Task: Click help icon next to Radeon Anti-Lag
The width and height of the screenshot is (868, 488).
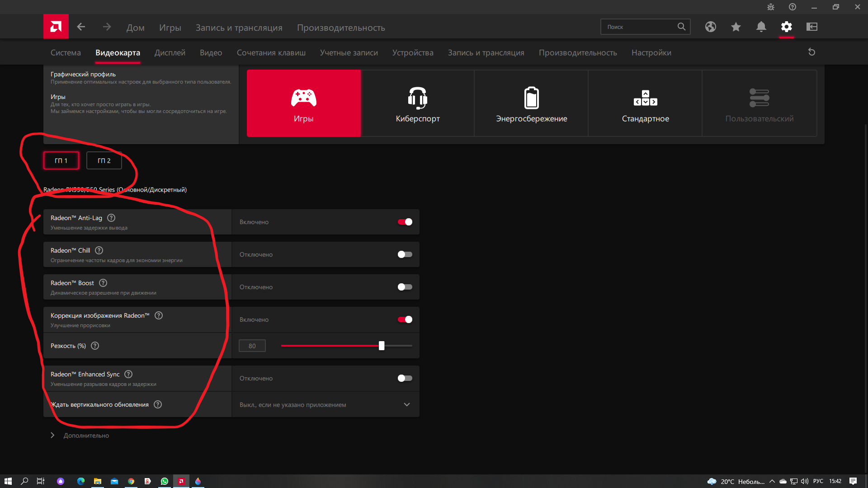Action: pos(111,218)
